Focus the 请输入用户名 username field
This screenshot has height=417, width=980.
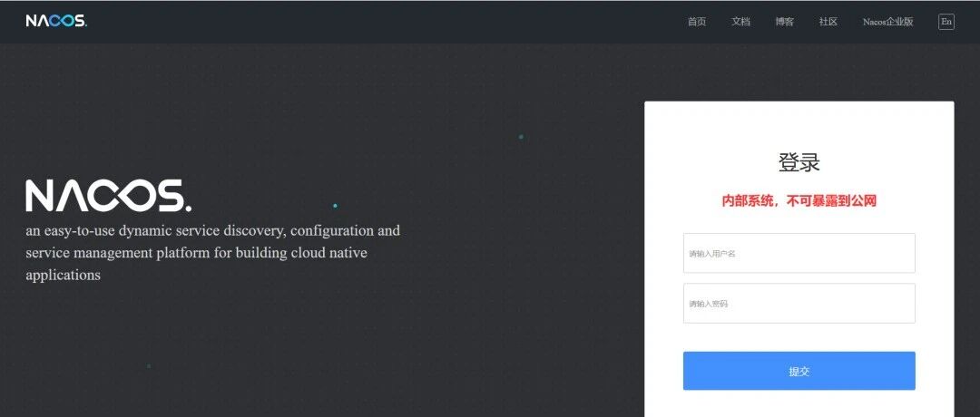[x=799, y=254]
